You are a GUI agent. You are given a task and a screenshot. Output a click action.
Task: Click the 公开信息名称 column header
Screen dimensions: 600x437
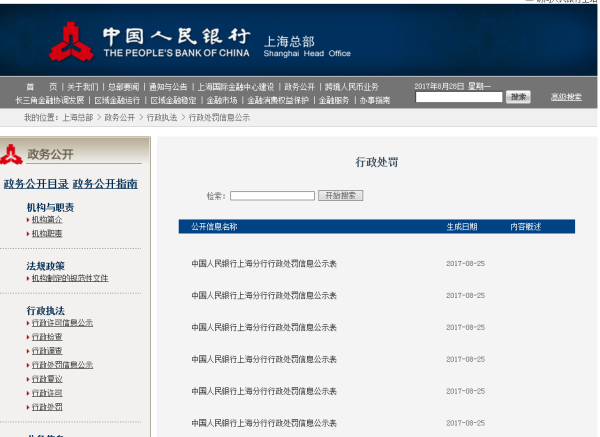(x=214, y=227)
